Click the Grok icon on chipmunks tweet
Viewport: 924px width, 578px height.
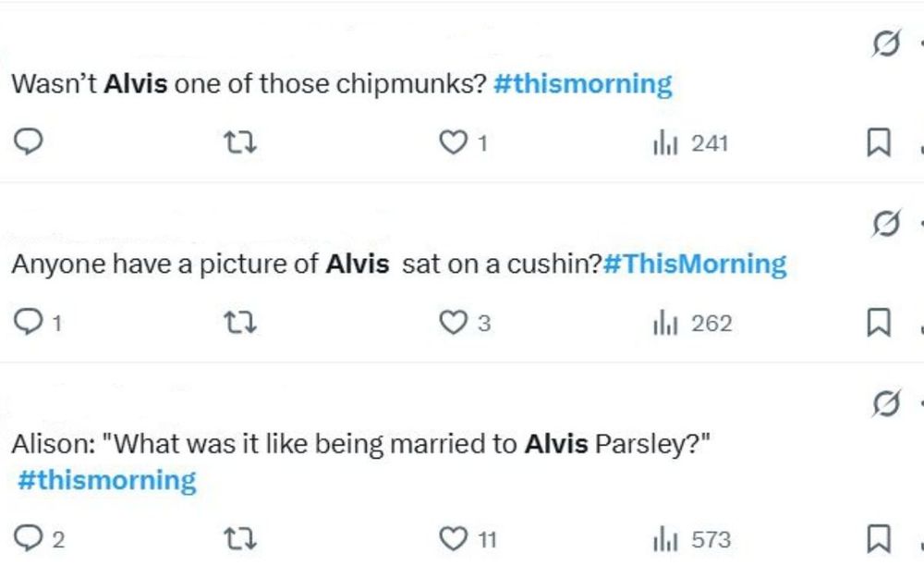[885, 43]
